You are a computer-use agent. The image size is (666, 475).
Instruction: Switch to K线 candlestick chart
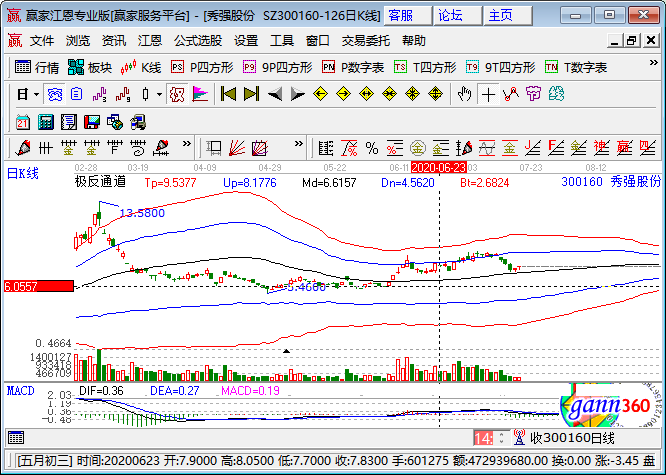point(141,67)
